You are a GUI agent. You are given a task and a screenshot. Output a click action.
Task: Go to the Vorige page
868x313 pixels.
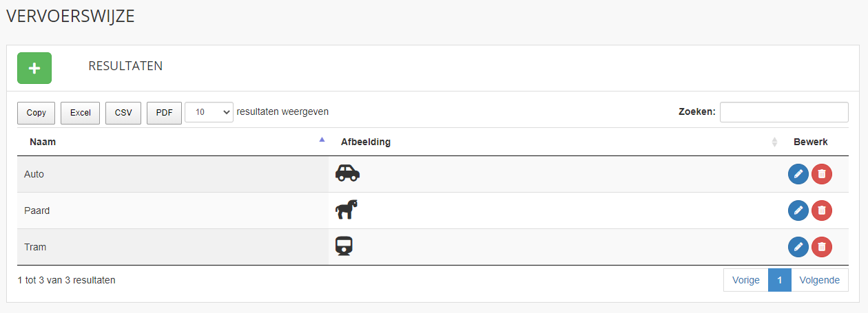pyautogui.click(x=746, y=280)
